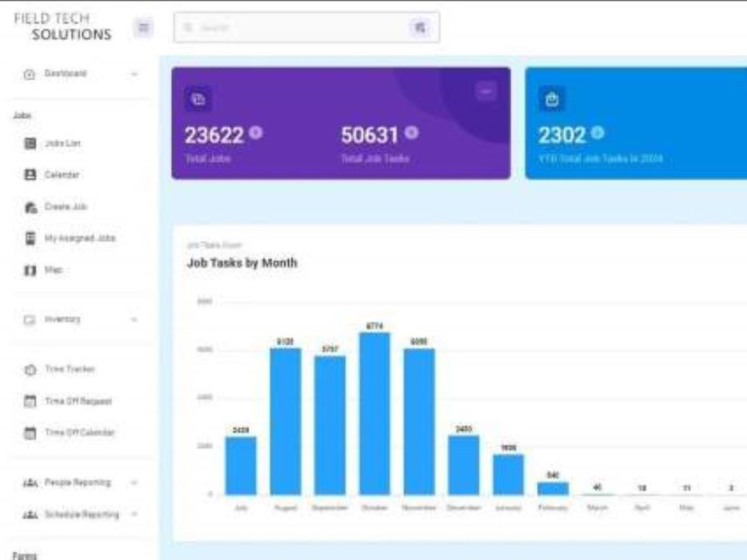Expand the Inventory chevron
This screenshot has width=747, height=560.
click(134, 320)
